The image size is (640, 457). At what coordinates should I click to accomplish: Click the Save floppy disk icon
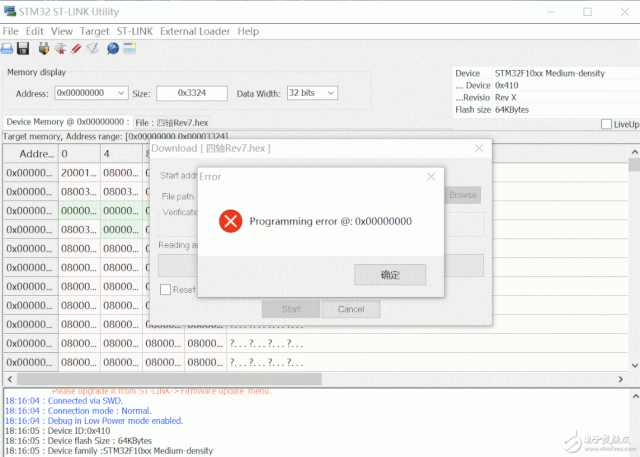pos(23,49)
